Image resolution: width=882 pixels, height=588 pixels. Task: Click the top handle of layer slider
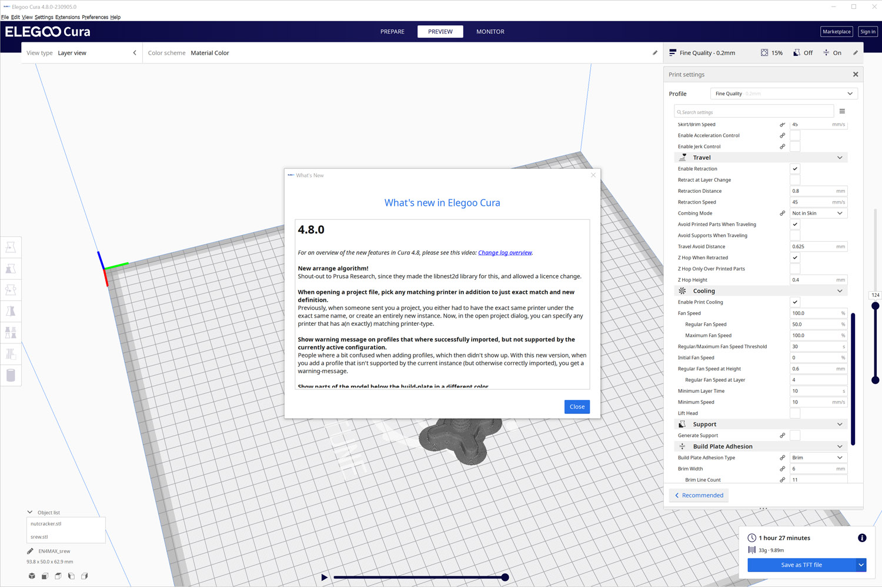pyautogui.click(x=875, y=306)
